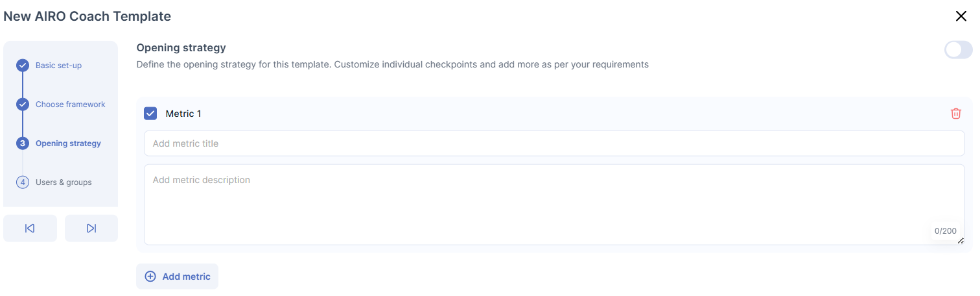Click the Choose framework checkmark step icon
The height and width of the screenshot is (296, 980).
coord(23,105)
